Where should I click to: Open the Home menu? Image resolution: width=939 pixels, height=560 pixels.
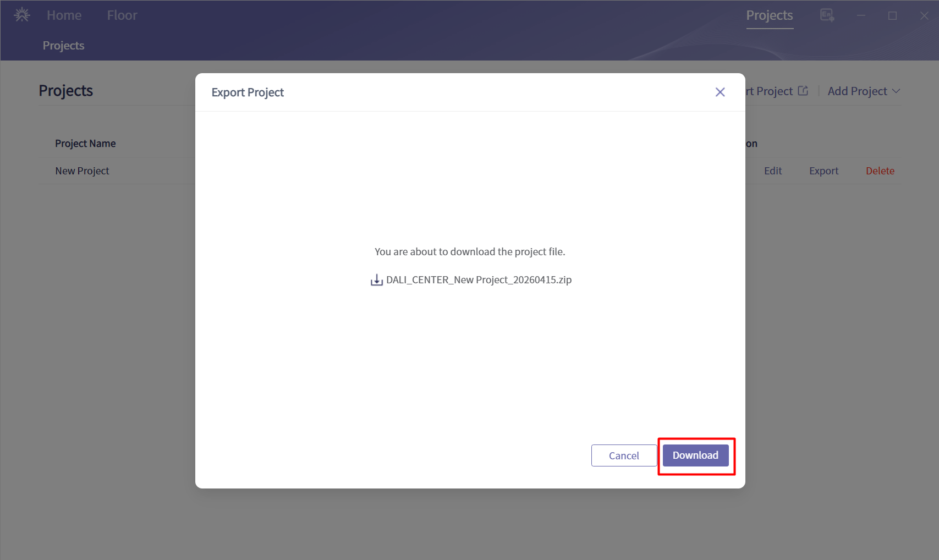64,15
